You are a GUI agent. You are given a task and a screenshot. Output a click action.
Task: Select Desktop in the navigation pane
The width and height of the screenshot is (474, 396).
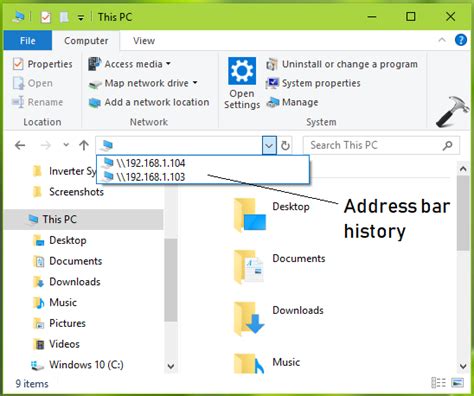[60, 240]
